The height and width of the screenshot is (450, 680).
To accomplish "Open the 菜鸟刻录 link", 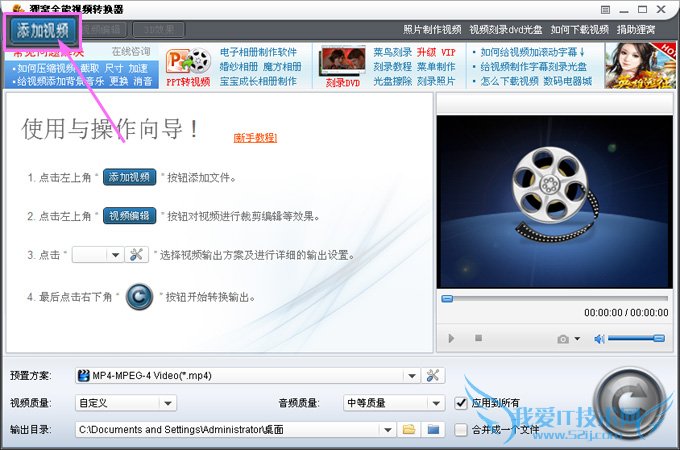I will pyautogui.click(x=392, y=52).
